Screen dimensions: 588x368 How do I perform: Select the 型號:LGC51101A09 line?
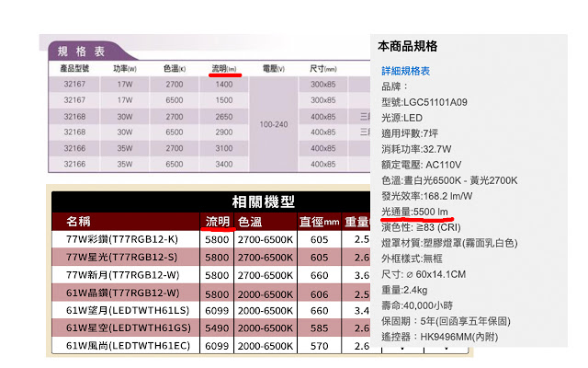coord(424,102)
